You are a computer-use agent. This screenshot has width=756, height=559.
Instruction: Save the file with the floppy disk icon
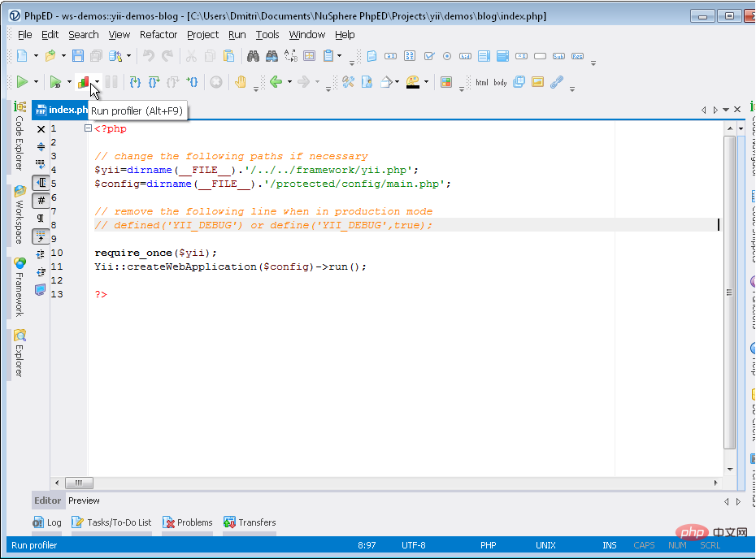77,56
